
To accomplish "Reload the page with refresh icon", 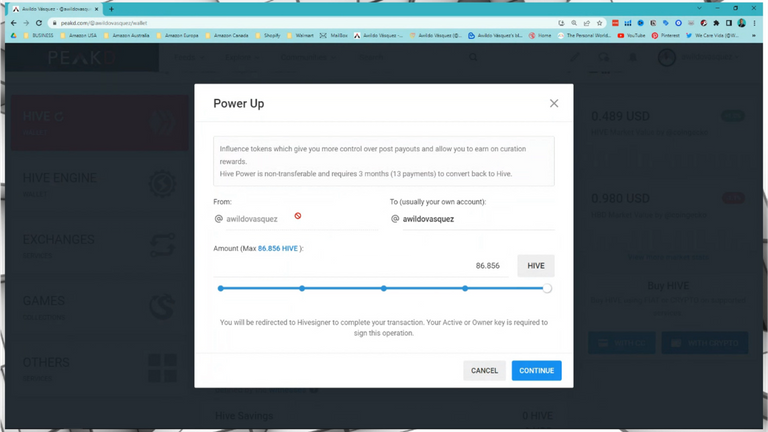I will pyautogui.click(x=39, y=23).
